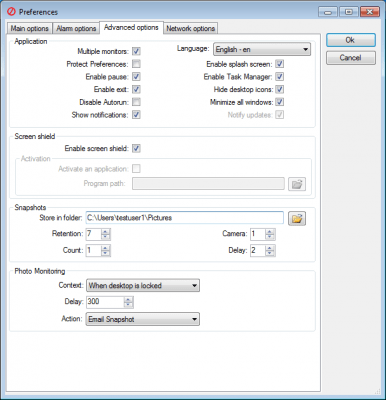Image resolution: width=386 pixels, height=400 pixels.
Task: Decrease the snapshot Count with down arrow
Action: (x=106, y=253)
